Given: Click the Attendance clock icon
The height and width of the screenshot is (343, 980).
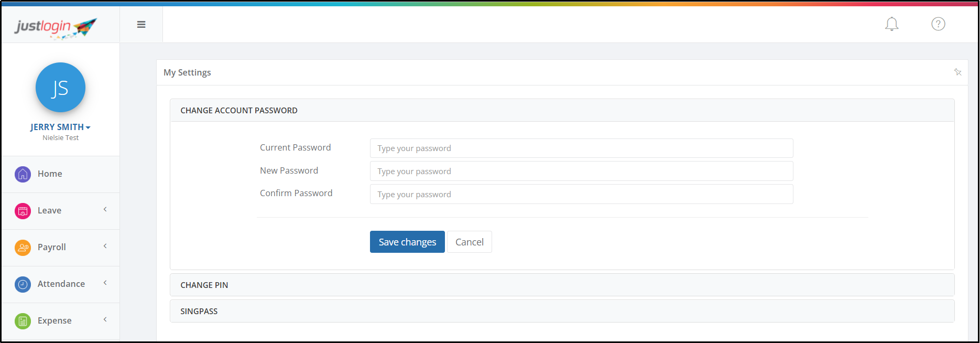Looking at the screenshot, I should [x=23, y=284].
